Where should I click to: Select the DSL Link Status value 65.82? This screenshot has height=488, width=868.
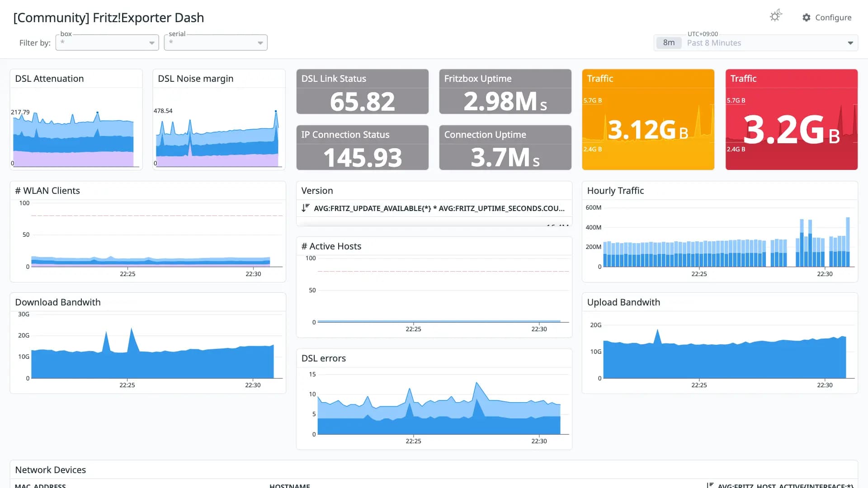363,101
